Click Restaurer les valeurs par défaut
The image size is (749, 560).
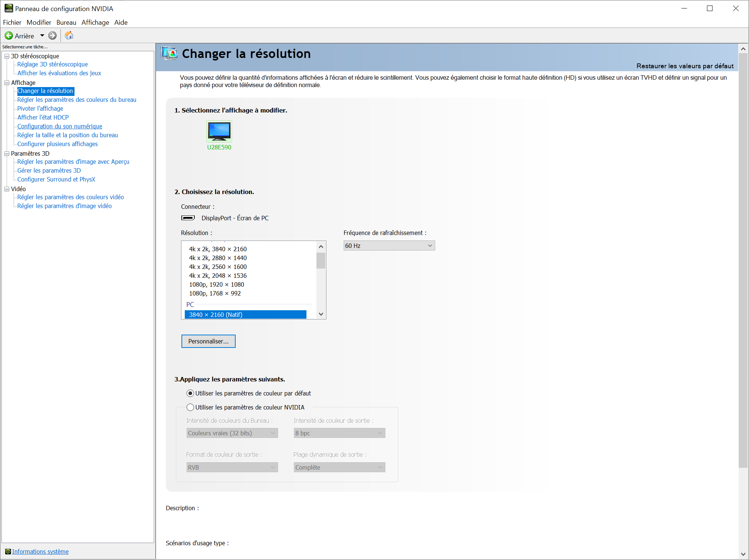[684, 66]
